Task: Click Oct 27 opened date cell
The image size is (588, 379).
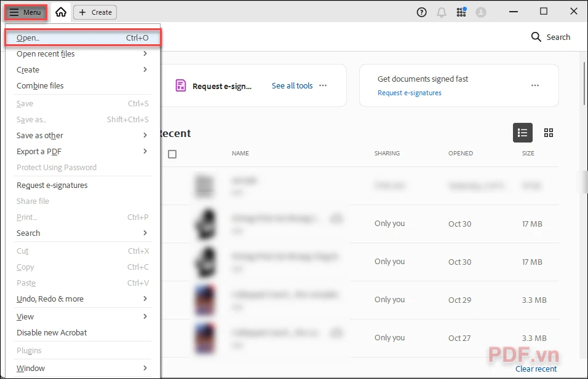Action: (459, 338)
